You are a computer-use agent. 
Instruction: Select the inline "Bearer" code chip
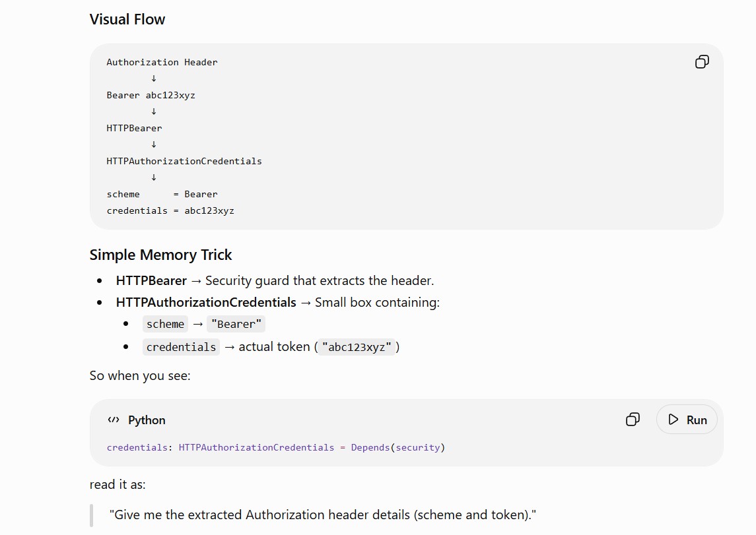[x=236, y=324]
